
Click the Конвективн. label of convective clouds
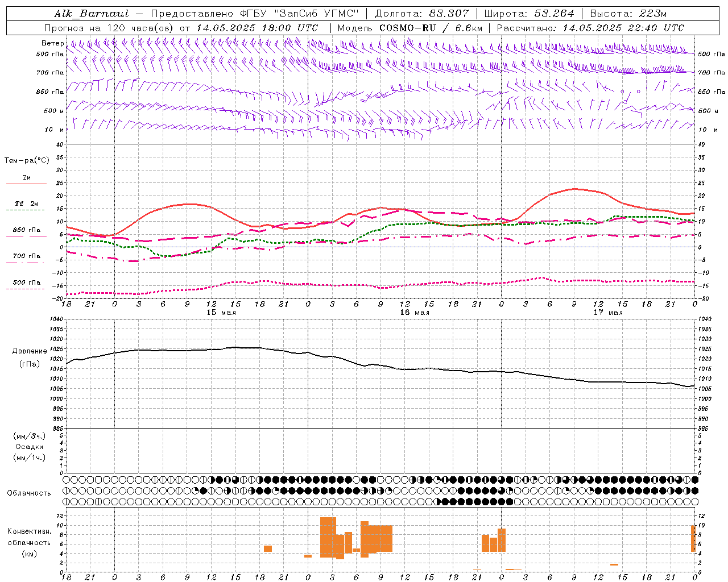coord(30,532)
